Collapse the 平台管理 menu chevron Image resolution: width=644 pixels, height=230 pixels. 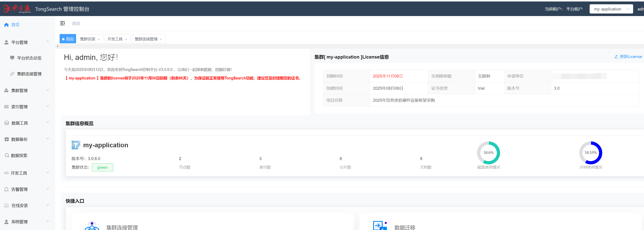click(x=47, y=42)
